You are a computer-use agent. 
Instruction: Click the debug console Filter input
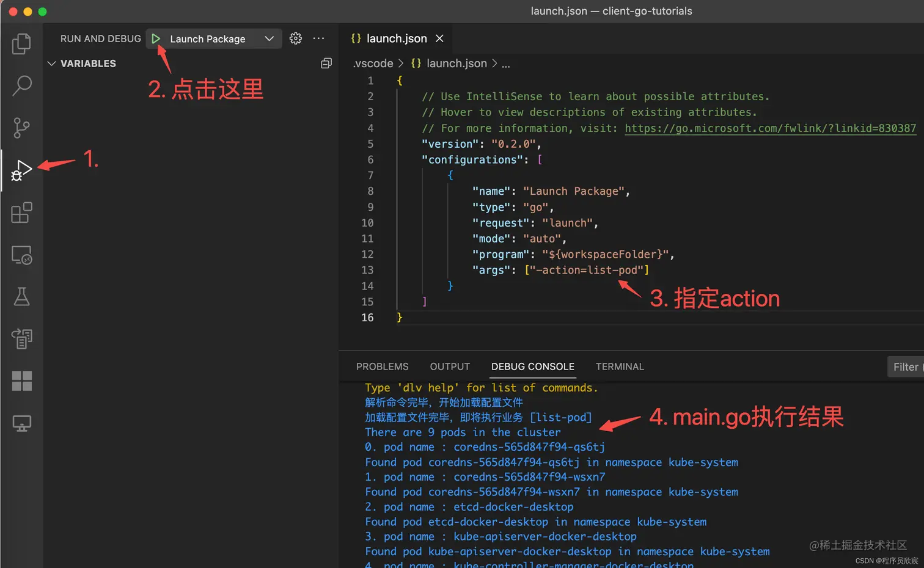(906, 366)
